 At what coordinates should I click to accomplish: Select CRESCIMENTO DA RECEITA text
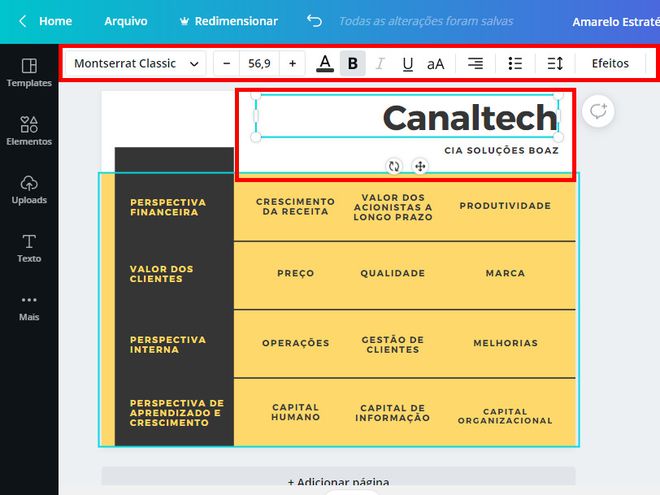tap(295, 206)
